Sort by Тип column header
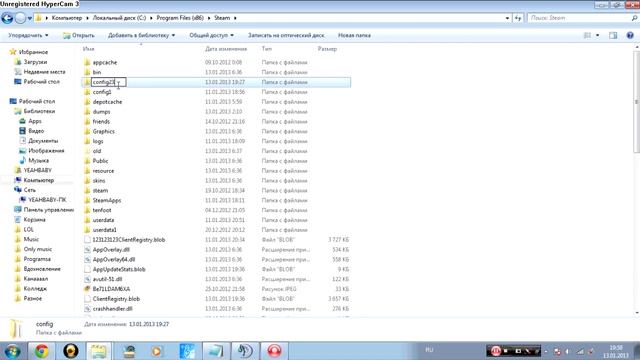The width and height of the screenshot is (640, 360). [x=267, y=49]
